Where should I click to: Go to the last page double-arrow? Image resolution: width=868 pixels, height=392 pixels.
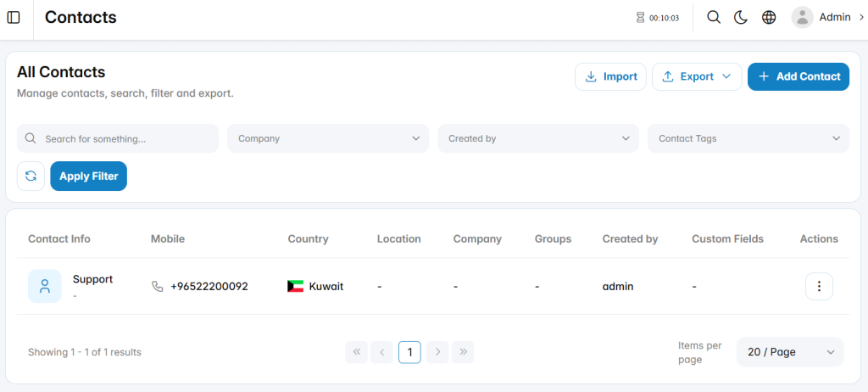coord(463,352)
